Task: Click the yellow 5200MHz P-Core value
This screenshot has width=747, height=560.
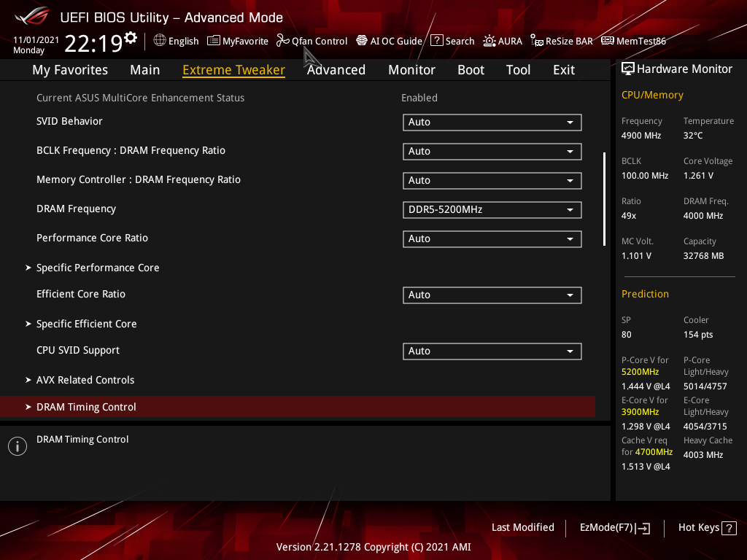Action: (640, 372)
